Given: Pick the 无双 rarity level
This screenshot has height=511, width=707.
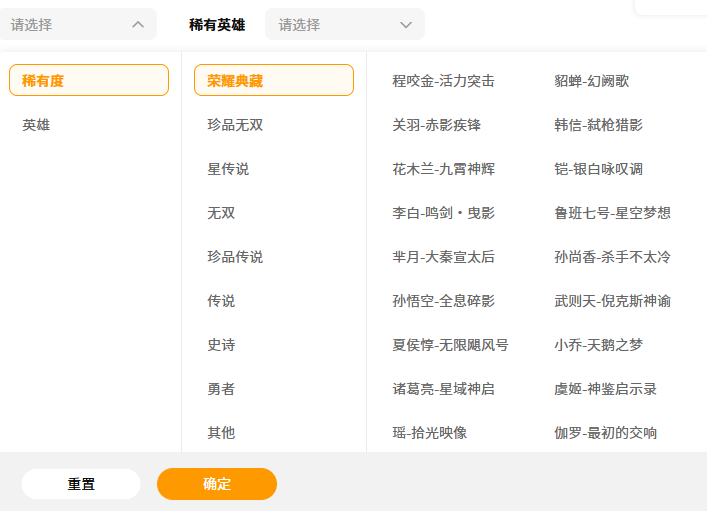Looking at the screenshot, I should (x=221, y=213).
